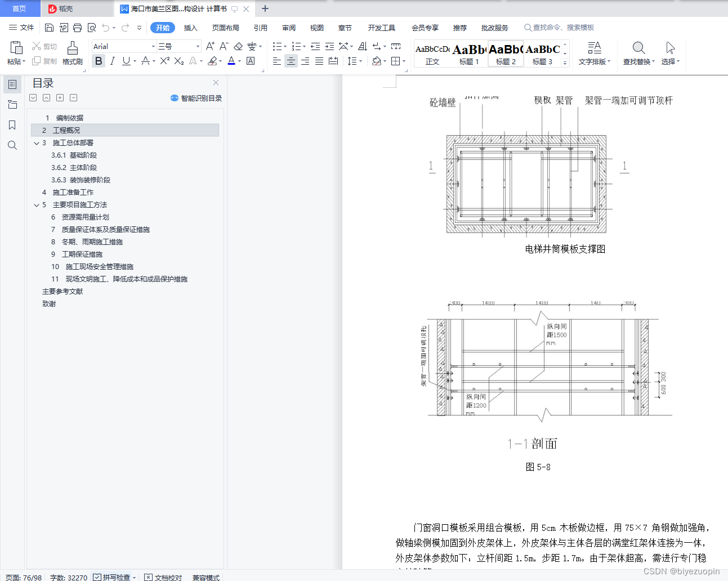Image resolution: width=728 pixels, height=581 pixels.
Task: Apply the 标题 3 heading style
Action: point(542,53)
